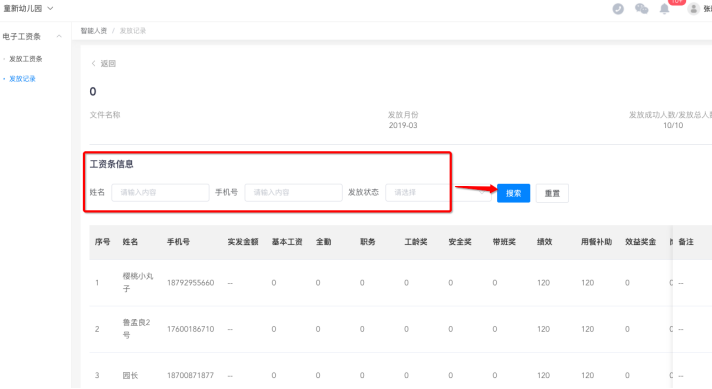Click the 10/10 success count value

point(673,125)
